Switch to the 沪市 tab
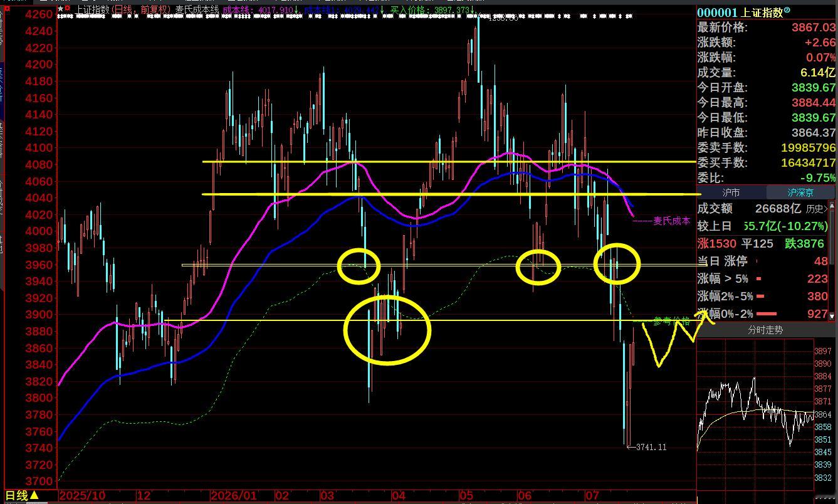This screenshot has width=838, height=504. tap(731, 192)
